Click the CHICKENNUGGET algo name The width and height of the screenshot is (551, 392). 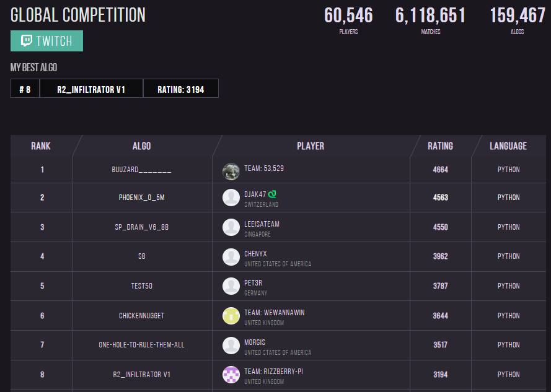pos(141,316)
